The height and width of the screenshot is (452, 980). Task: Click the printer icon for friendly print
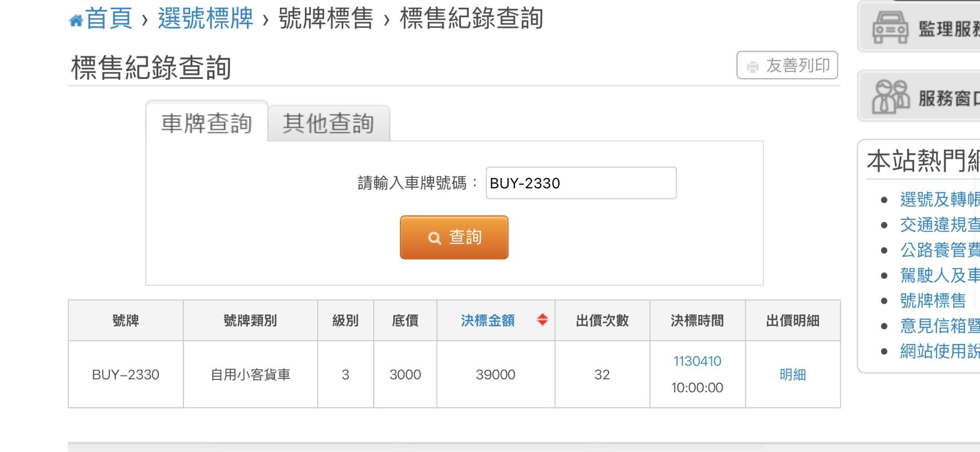[753, 67]
